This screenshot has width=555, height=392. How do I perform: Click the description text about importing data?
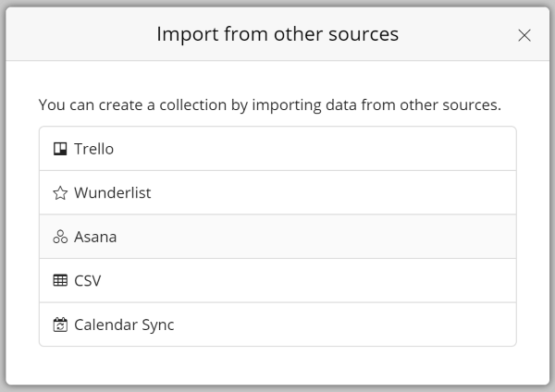pos(270,105)
